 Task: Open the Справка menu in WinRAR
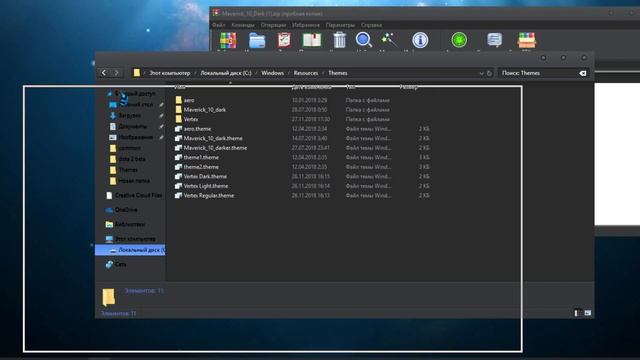click(x=371, y=25)
